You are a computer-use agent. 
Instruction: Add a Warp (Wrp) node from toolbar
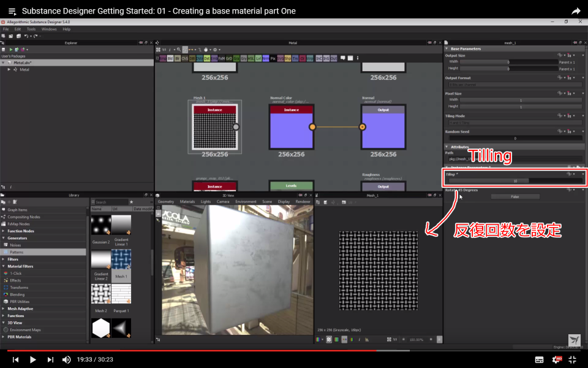310,58
